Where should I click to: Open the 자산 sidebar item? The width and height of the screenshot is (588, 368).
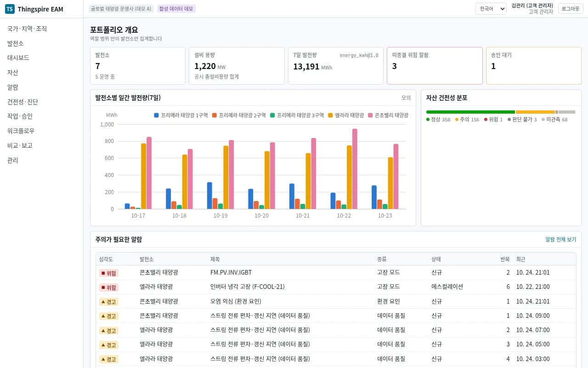coord(12,72)
